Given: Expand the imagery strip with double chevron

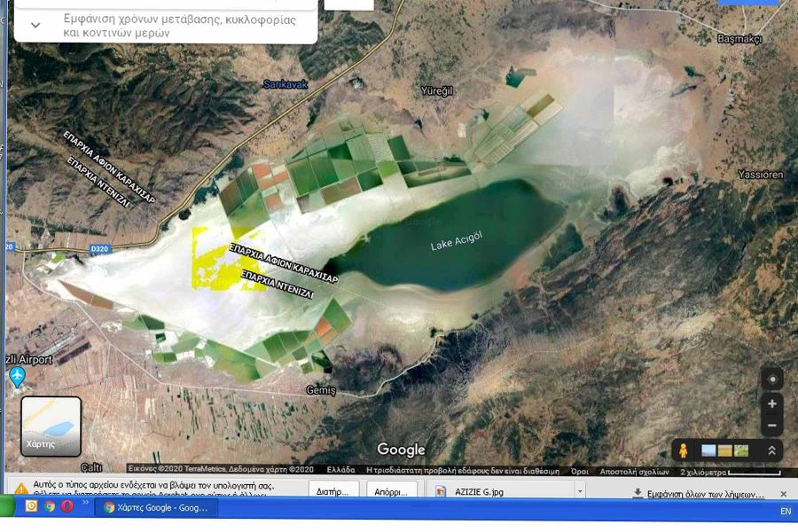Looking at the screenshot, I should click(x=771, y=450).
